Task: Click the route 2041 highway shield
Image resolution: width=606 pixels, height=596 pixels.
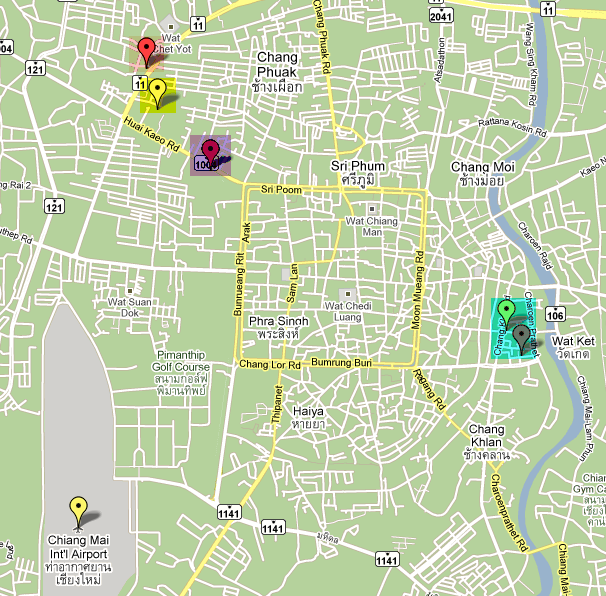Action: pos(441,16)
